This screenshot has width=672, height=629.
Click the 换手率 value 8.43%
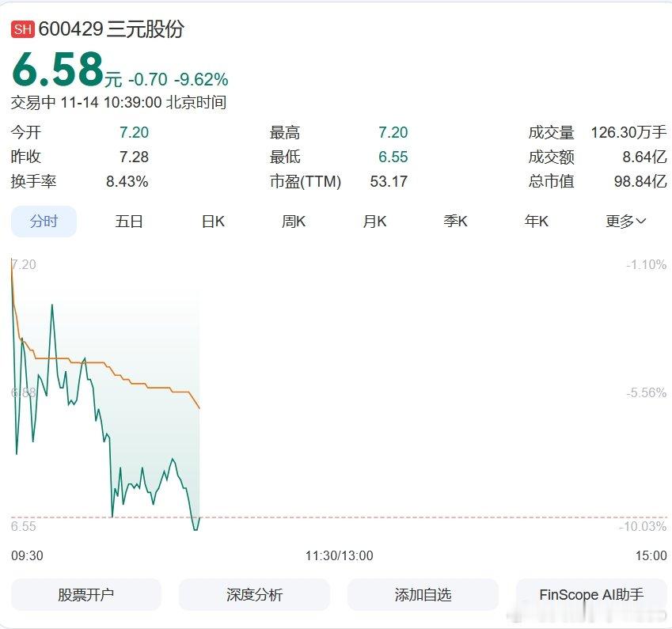[x=127, y=181]
